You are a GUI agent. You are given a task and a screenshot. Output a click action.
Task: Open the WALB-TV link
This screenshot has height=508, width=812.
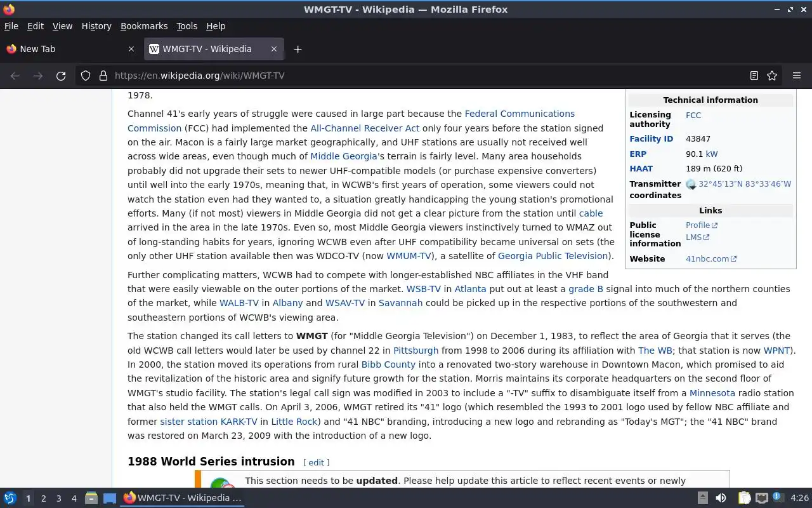click(239, 303)
